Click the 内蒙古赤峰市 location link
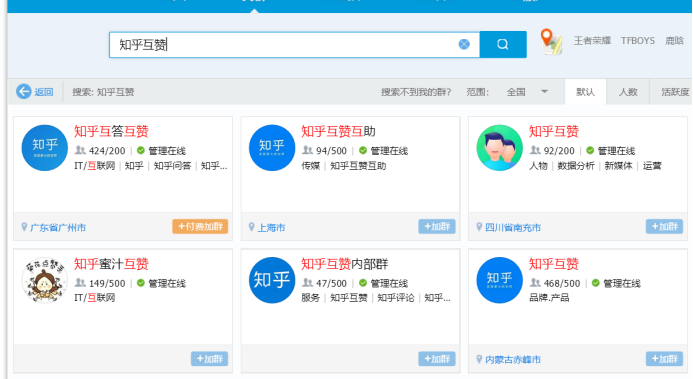The image size is (693, 379). point(513,360)
